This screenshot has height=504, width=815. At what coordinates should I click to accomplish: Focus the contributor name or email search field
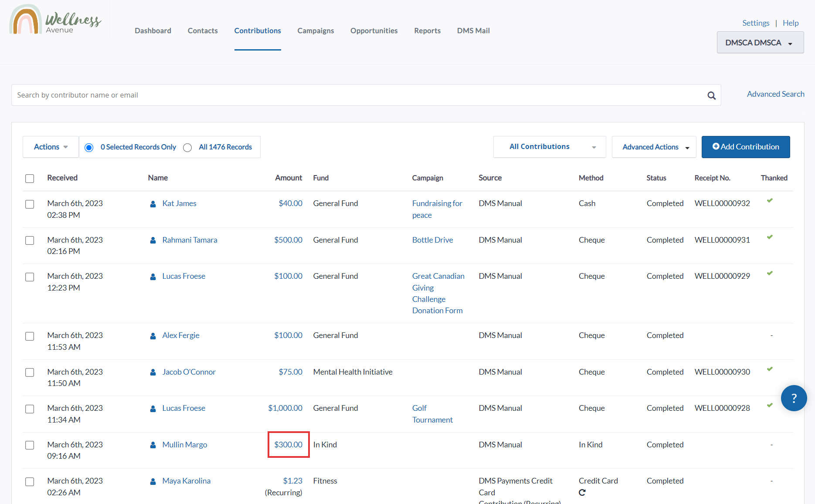(366, 95)
